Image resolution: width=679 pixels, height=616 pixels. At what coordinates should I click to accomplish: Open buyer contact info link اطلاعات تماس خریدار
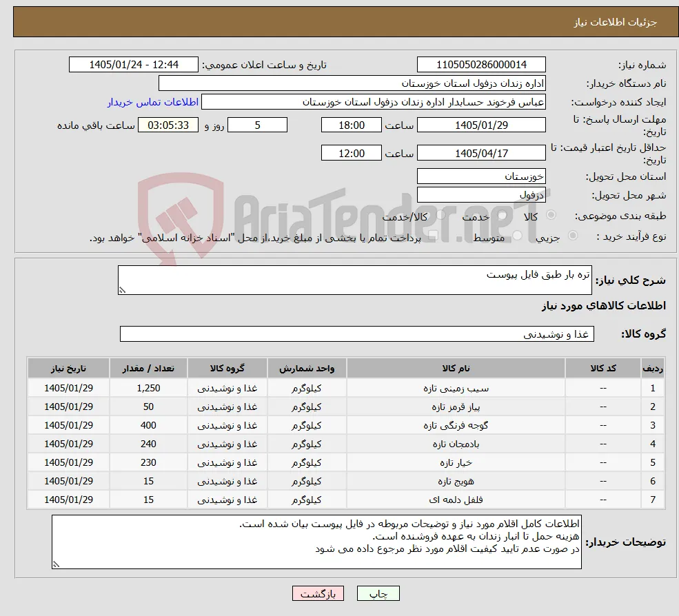[x=153, y=102]
